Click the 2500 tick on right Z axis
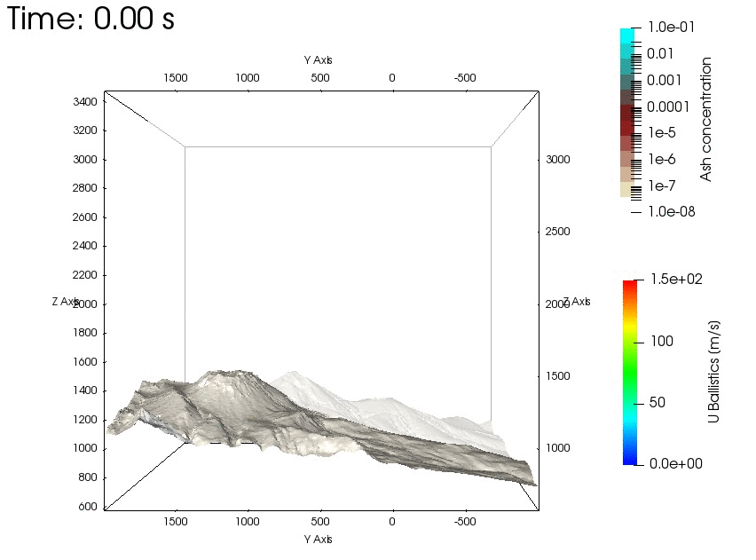Screen dimensions: 756x560 (x=558, y=232)
